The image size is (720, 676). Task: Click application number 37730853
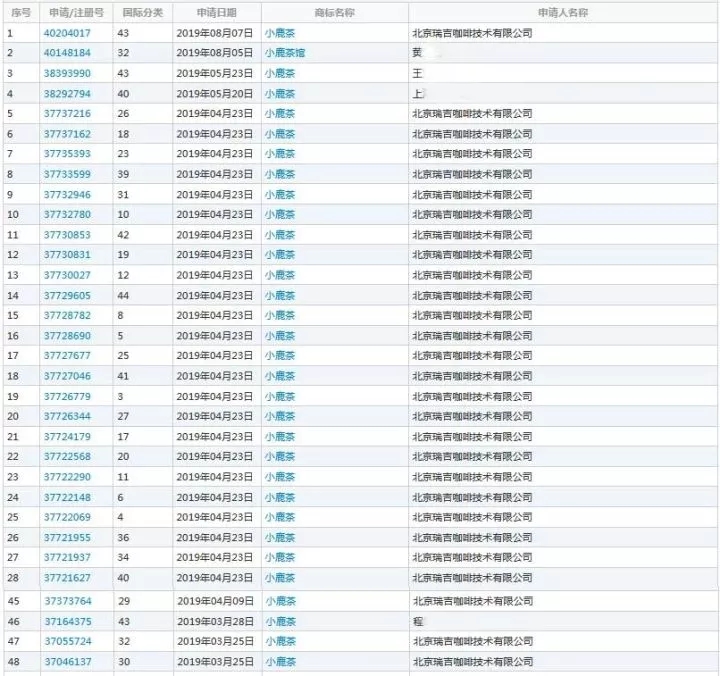click(x=67, y=235)
